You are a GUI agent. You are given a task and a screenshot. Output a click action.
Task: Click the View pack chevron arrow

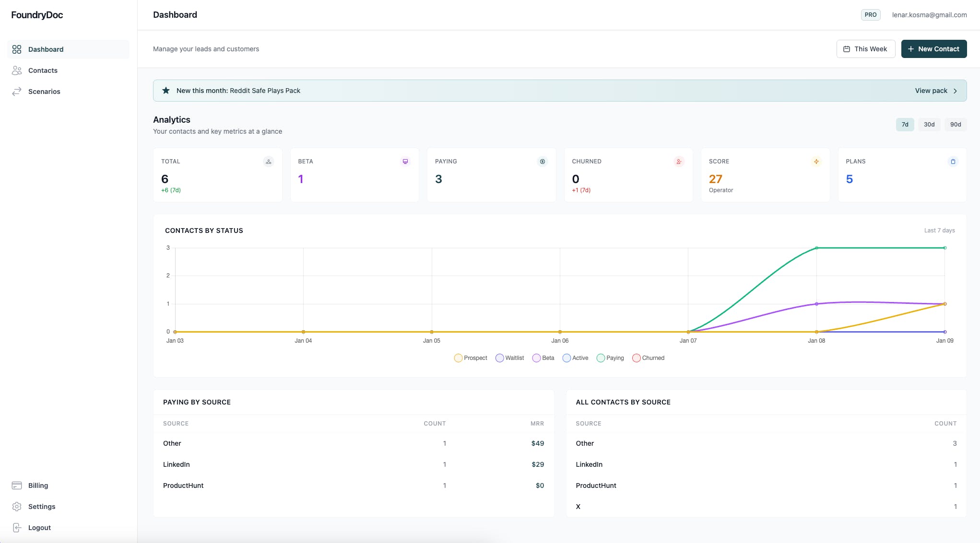click(955, 91)
